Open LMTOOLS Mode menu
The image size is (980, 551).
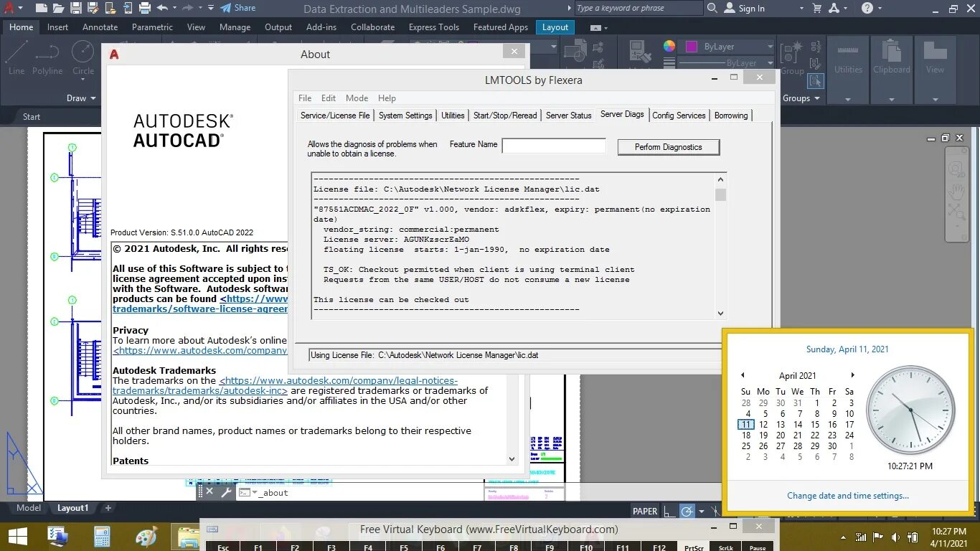(x=357, y=98)
